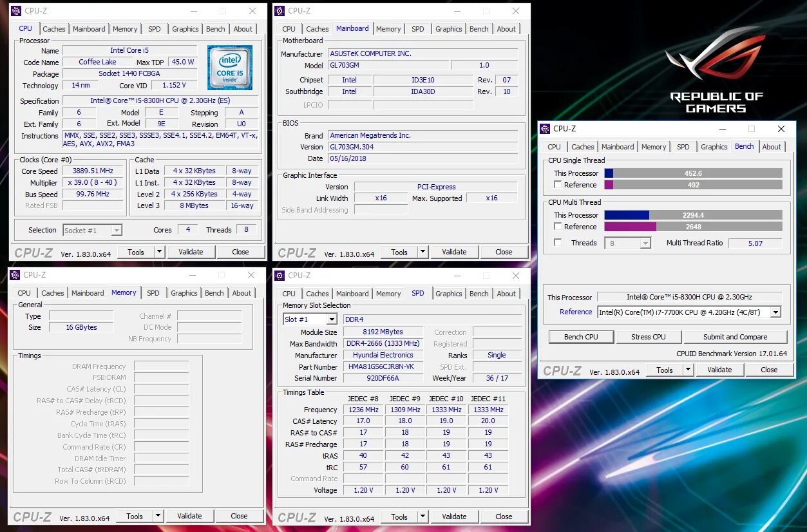Click CPU-Z app icon in Bench window title bar
The image size is (807, 532).
pos(545,128)
